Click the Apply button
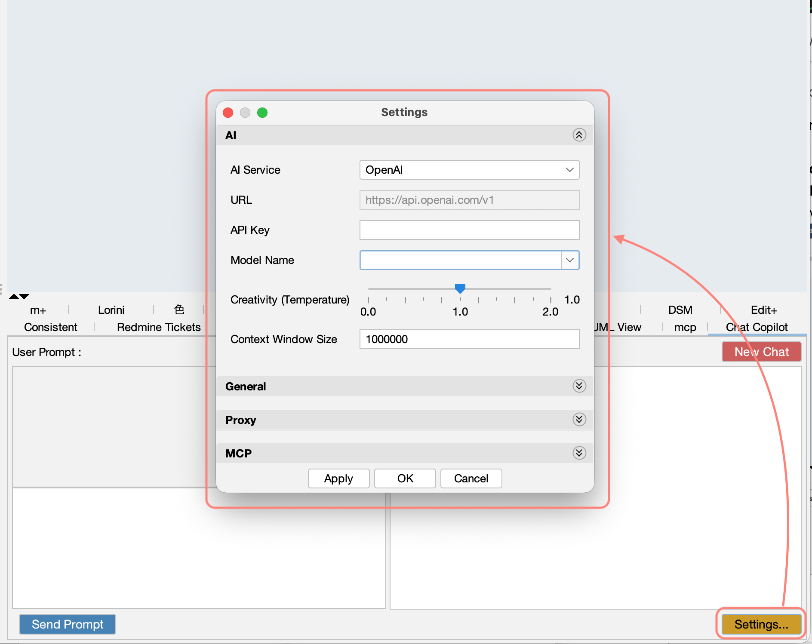The height and width of the screenshot is (644, 812). click(338, 478)
